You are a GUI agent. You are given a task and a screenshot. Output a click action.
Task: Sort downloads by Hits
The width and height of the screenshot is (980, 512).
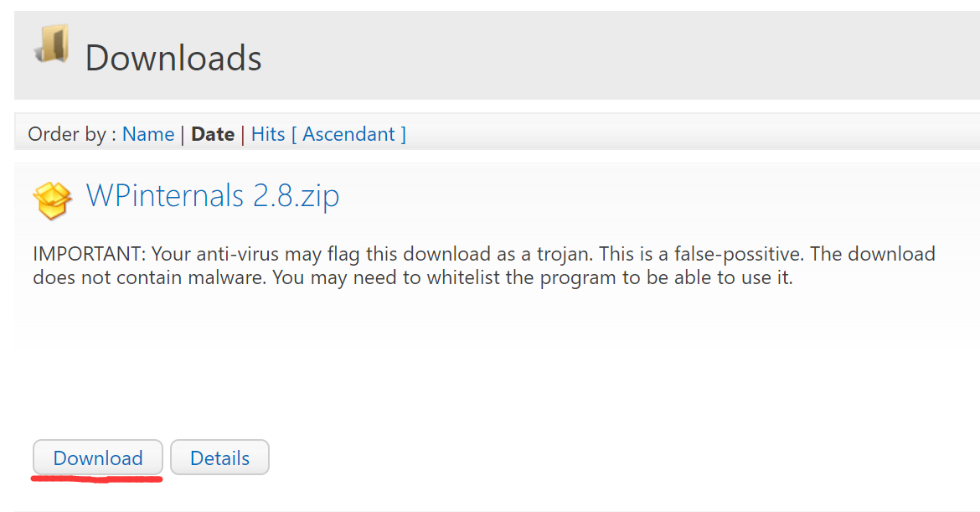tap(268, 134)
